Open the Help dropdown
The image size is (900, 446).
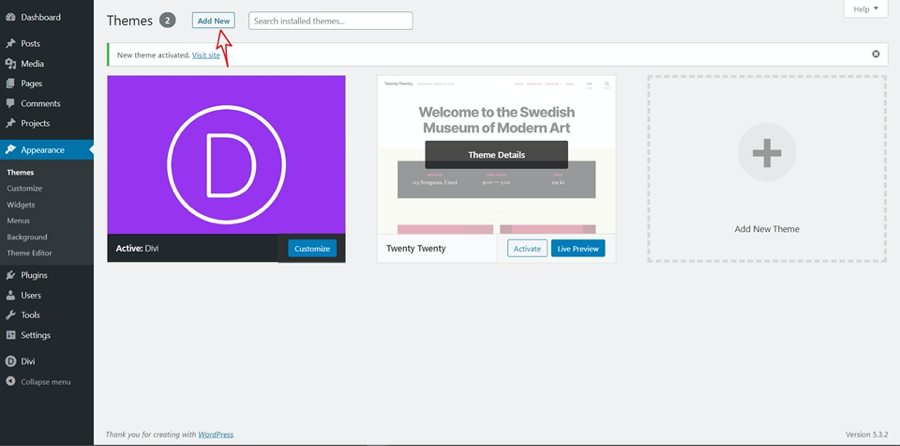click(x=866, y=9)
